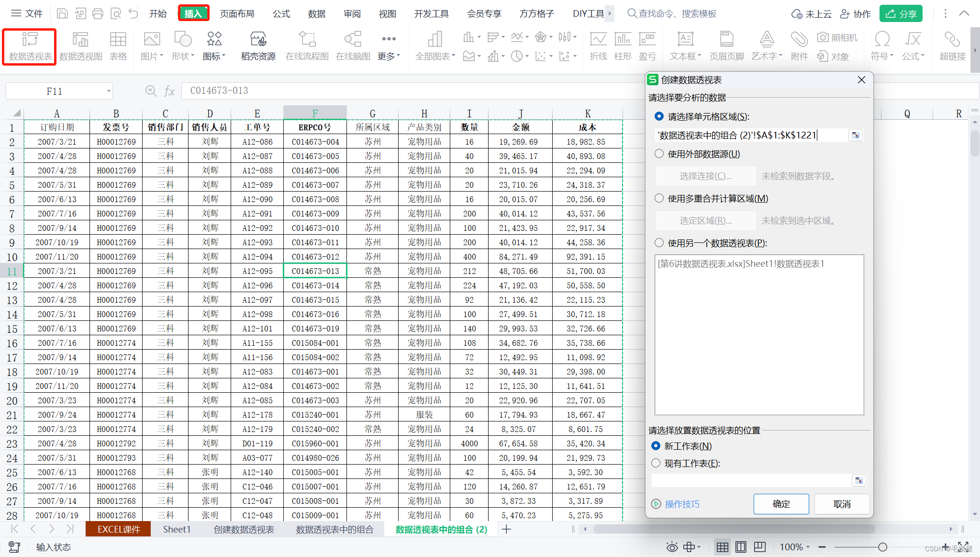Viewport: 980px width, 557px height.
Task: Open the 页面布局 tab
Action: [237, 13]
